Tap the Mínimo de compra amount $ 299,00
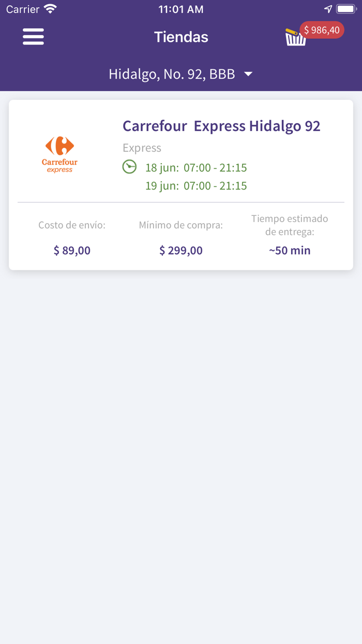 click(180, 250)
